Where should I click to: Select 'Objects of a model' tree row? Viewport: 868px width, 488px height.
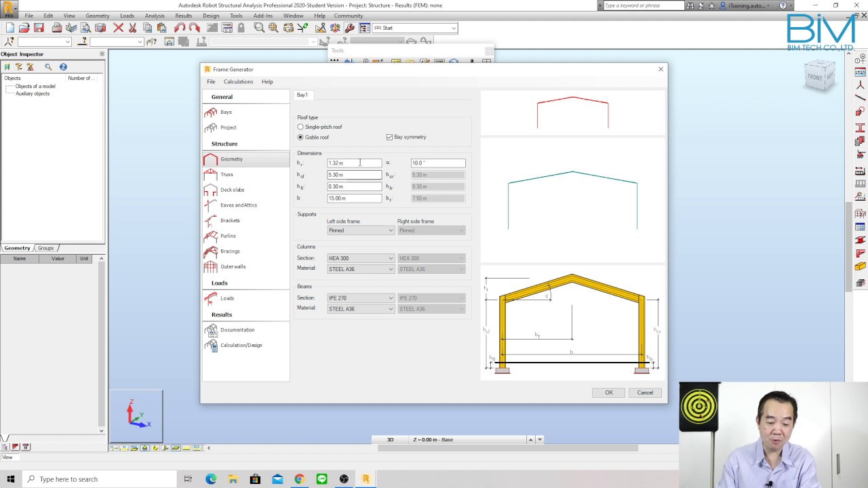(x=35, y=86)
